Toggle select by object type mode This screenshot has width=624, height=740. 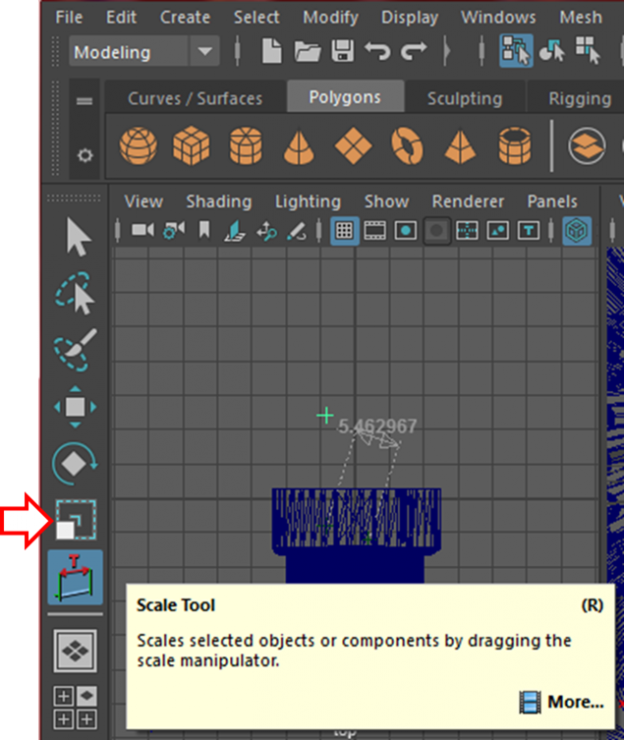coord(552,50)
